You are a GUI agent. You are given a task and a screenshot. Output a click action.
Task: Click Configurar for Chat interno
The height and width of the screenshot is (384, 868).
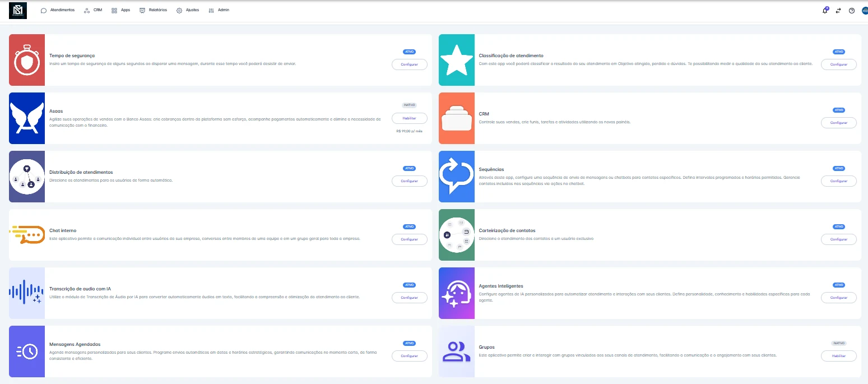[409, 239]
